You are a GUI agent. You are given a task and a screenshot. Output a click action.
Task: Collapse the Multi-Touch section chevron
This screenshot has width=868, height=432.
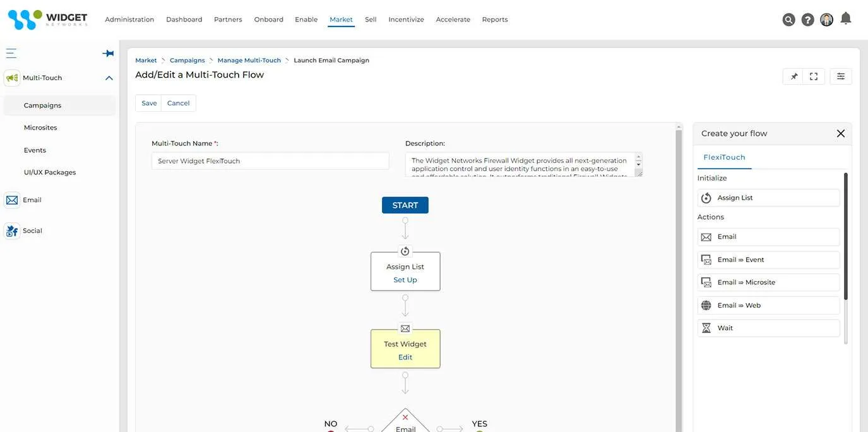(108, 76)
